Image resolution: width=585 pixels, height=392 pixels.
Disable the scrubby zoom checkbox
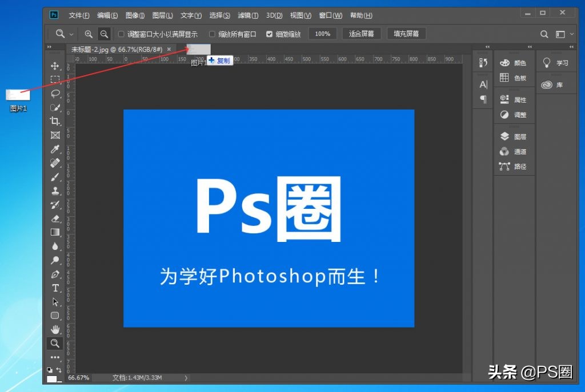click(x=269, y=33)
